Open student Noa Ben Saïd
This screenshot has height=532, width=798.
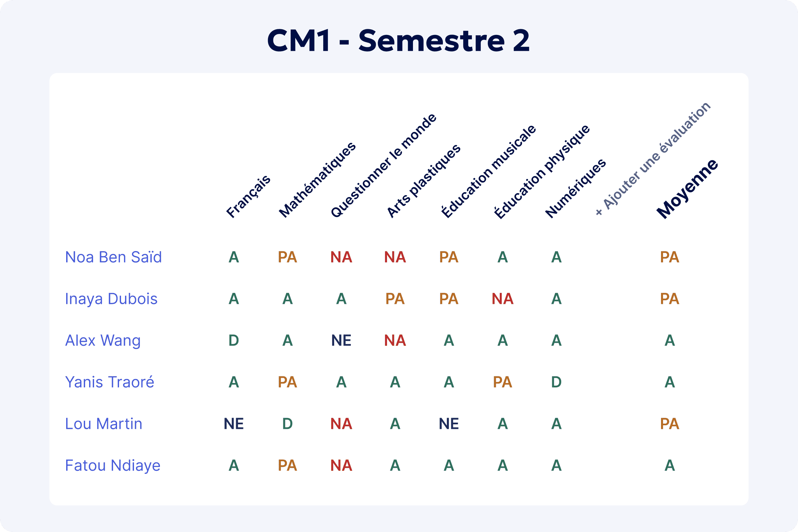pos(113,257)
